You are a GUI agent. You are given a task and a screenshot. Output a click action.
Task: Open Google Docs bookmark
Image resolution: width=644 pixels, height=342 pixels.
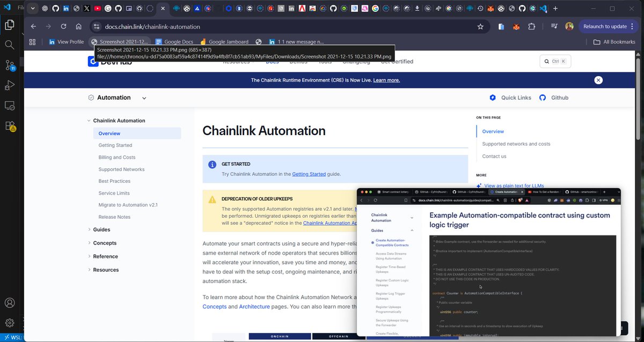click(174, 42)
